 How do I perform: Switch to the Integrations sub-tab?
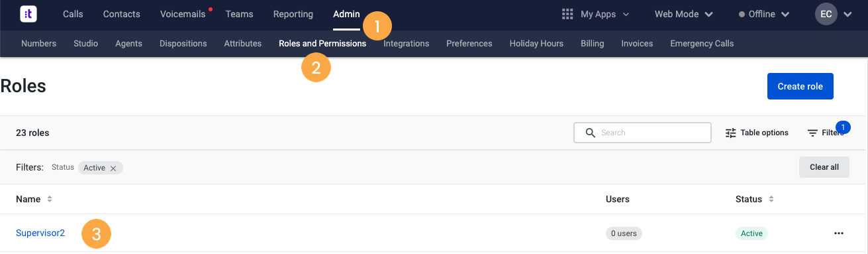coord(407,44)
